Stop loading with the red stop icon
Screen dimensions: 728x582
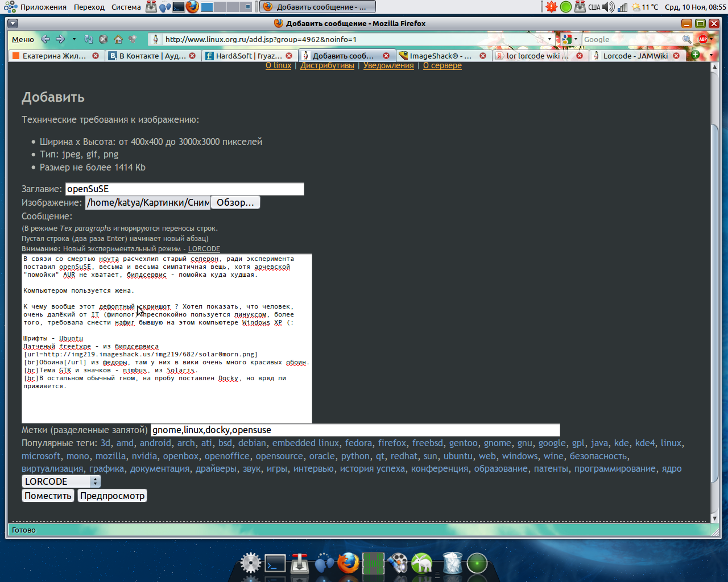pos(103,39)
